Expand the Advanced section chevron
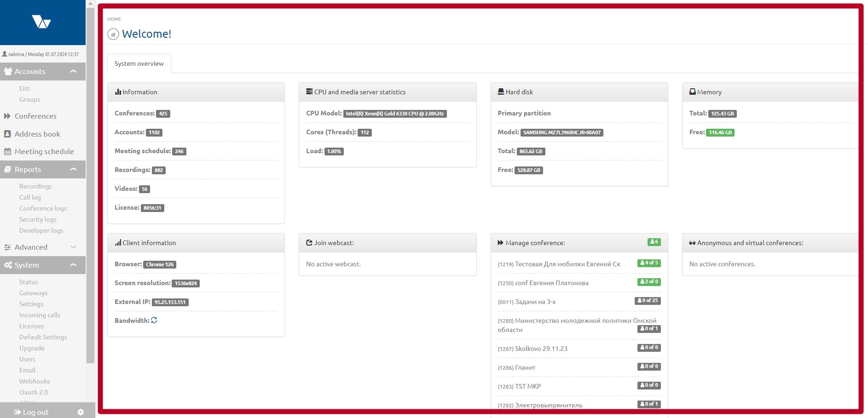The image size is (868, 418). [x=73, y=247]
